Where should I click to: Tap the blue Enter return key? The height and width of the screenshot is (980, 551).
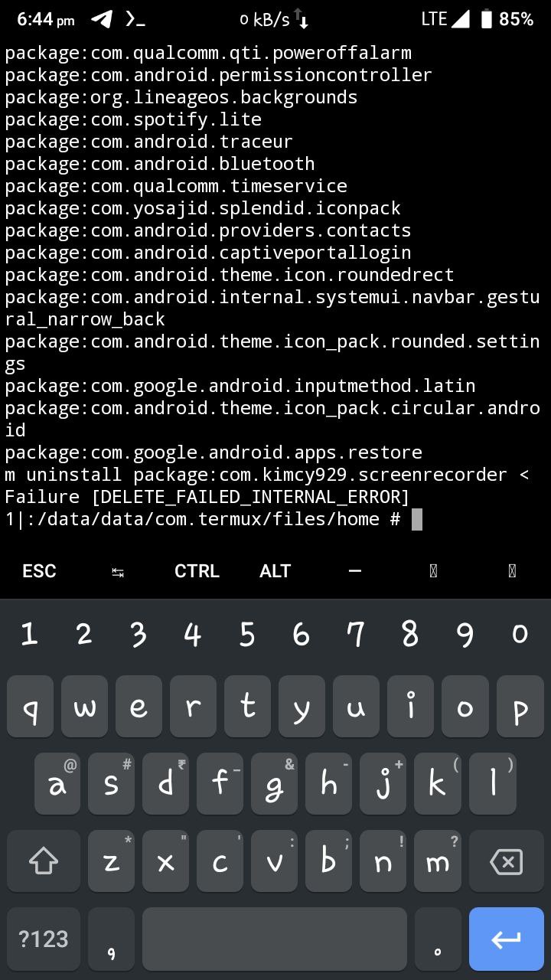click(506, 939)
